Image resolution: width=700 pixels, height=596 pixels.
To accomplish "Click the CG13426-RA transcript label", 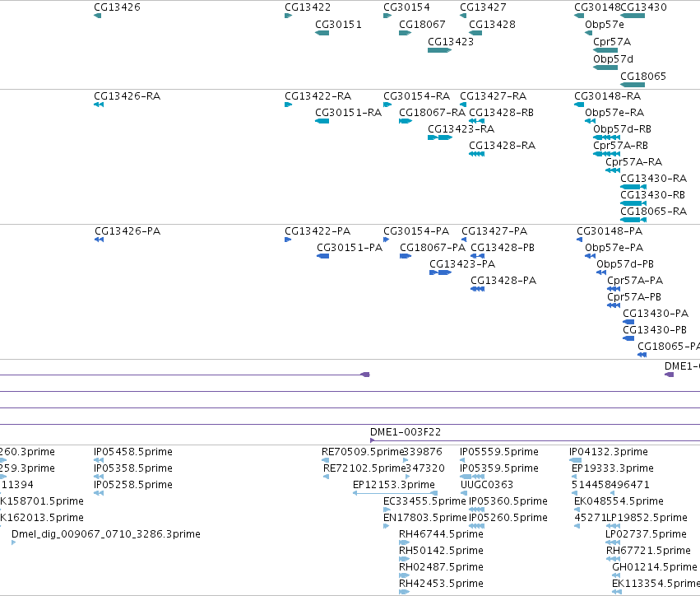I will point(127,96).
